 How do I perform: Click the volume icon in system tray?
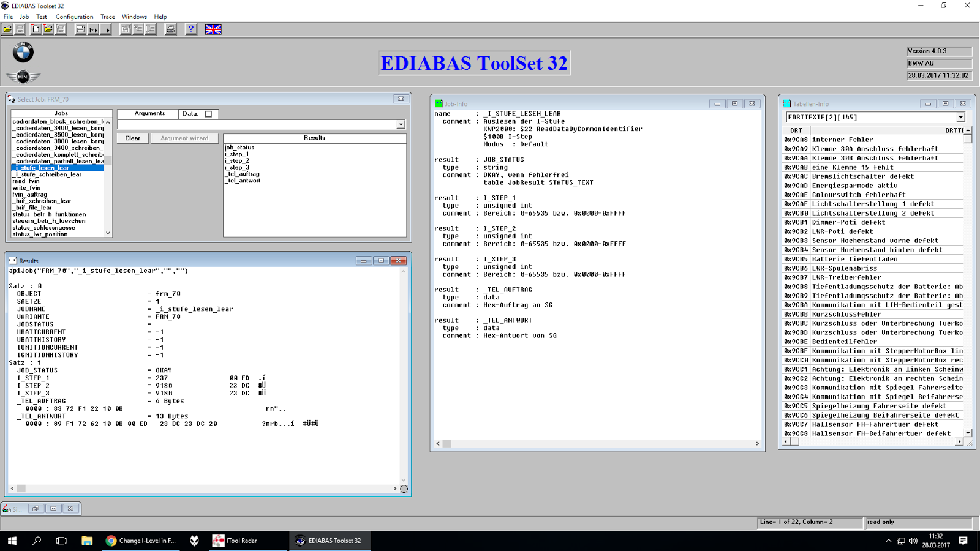pyautogui.click(x=913, y=541)
